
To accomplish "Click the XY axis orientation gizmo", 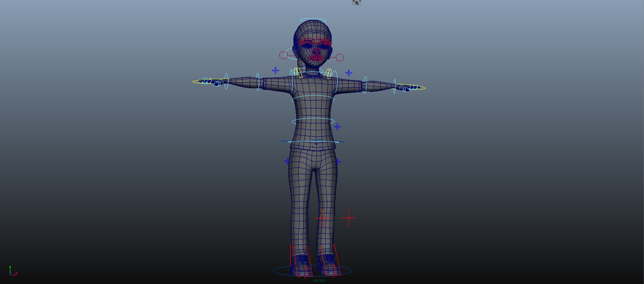I will 13,271.
